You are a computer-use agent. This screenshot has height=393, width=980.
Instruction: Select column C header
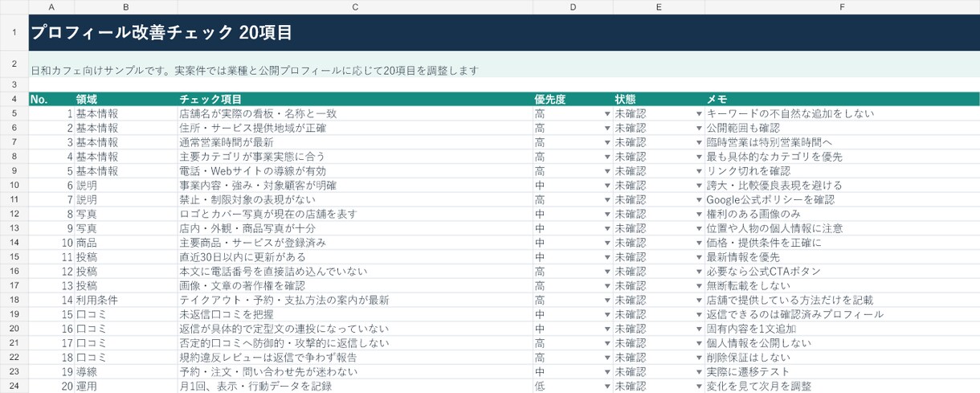coord(355,6)
